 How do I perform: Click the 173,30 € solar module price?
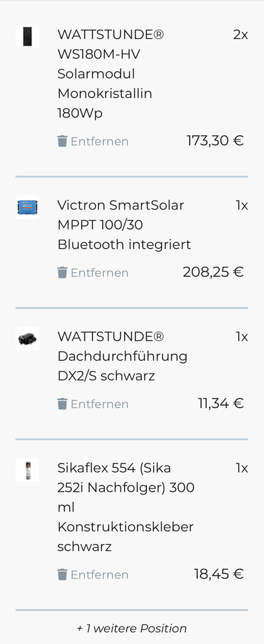(x=215, y=140)
